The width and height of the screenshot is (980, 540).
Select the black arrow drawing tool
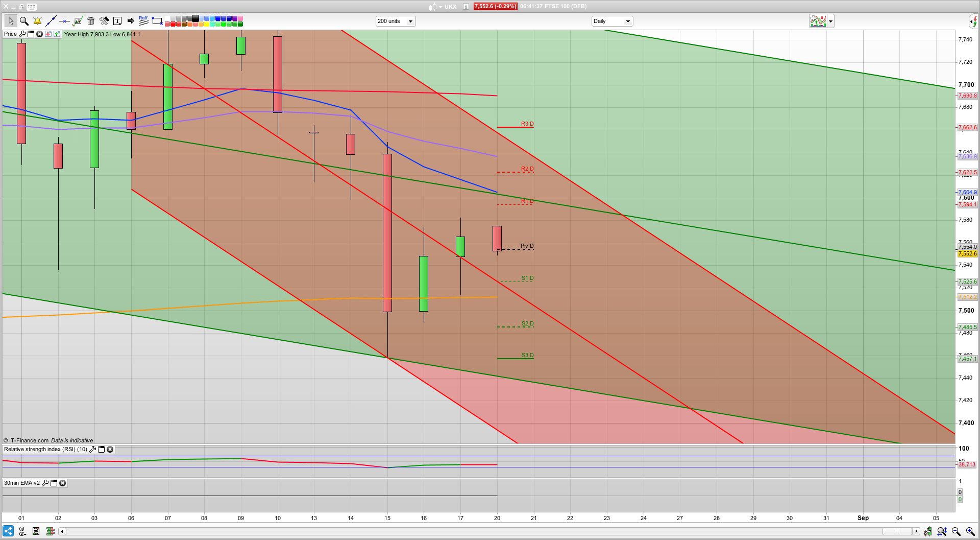pyautogui.click(x=131, y=21)
